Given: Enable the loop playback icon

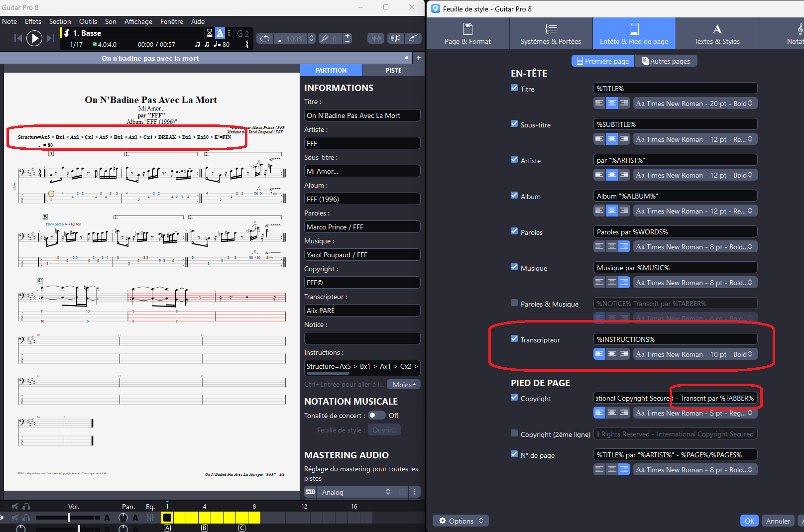Looking at the screenshot, I should pos(265,38).
